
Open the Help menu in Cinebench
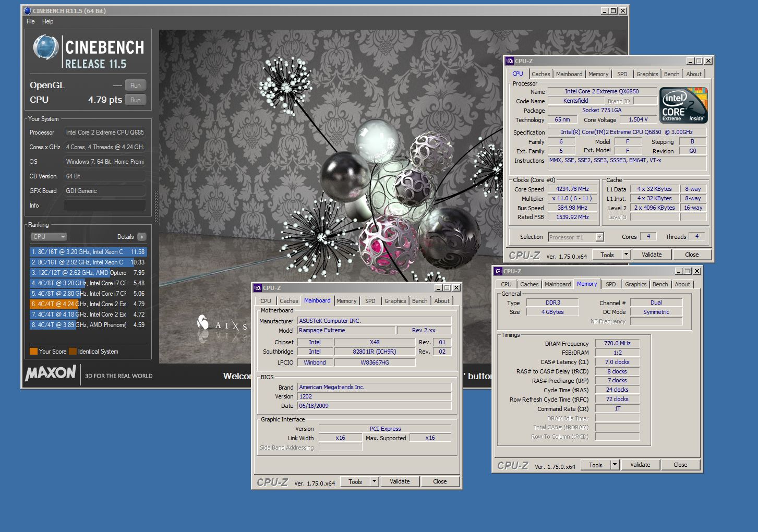click(47, 21)
